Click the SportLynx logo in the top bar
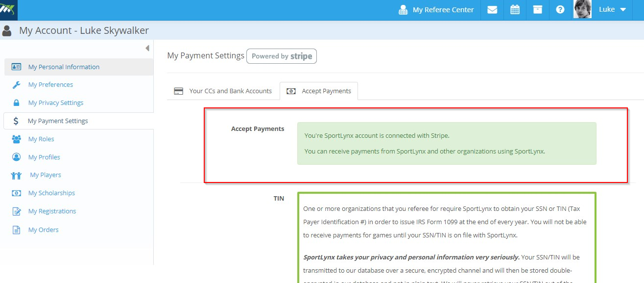 (8, 10)
